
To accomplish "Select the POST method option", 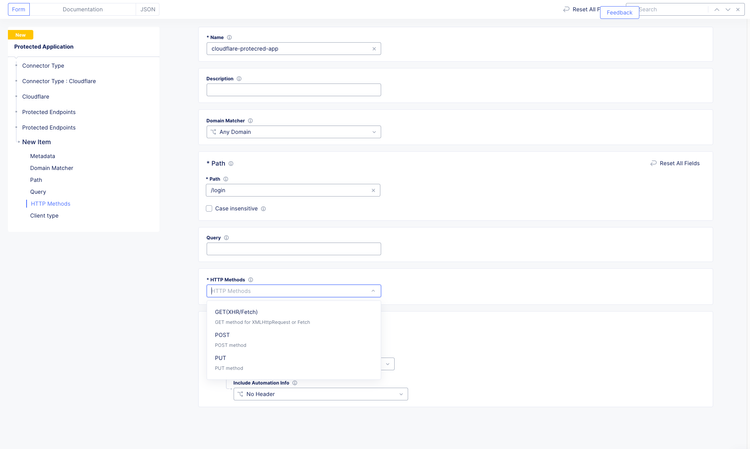I will [222, 336].
